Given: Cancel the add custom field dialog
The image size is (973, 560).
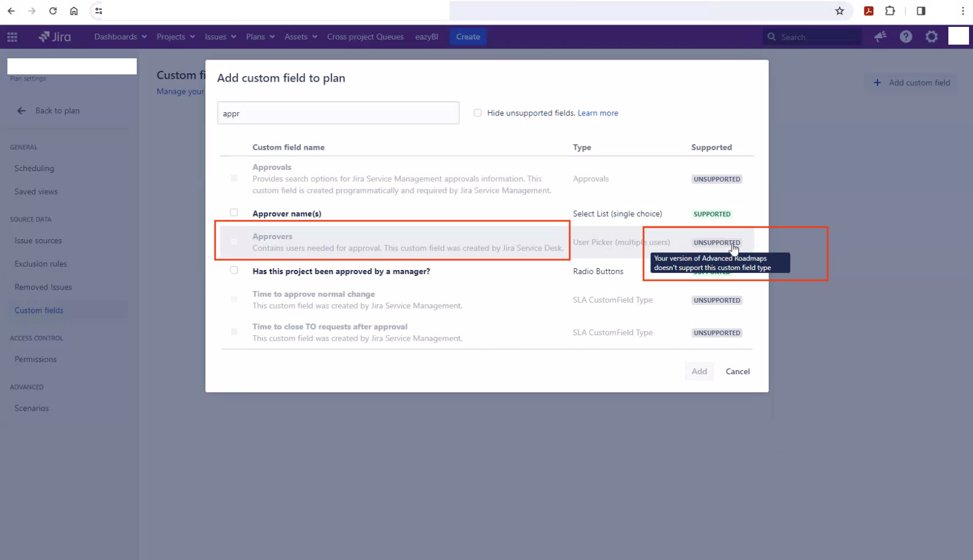Looking at the screenshot, I should pyautogui.click(x=737, y=371).
